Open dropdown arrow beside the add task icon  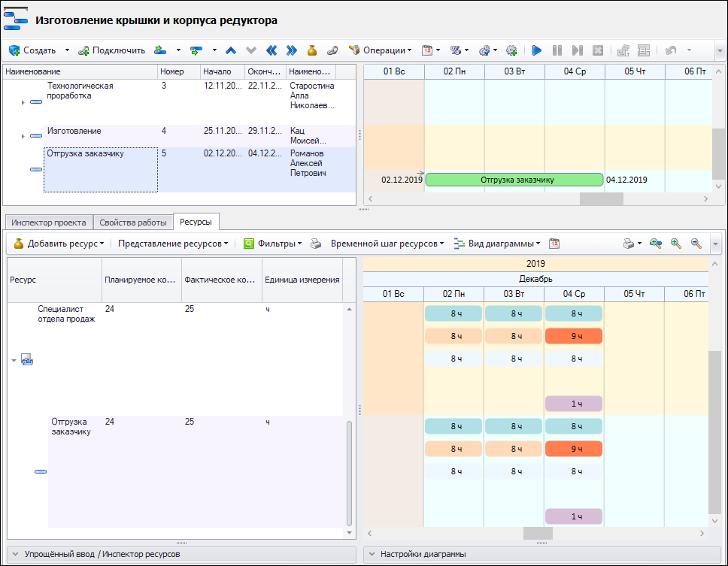click(x=177, y=50)
